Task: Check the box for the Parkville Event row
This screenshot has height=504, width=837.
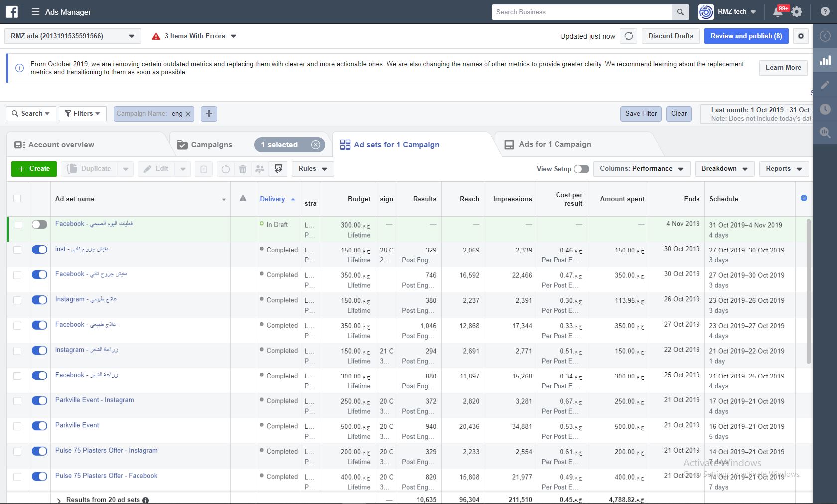Action: [x=17, y=426]
